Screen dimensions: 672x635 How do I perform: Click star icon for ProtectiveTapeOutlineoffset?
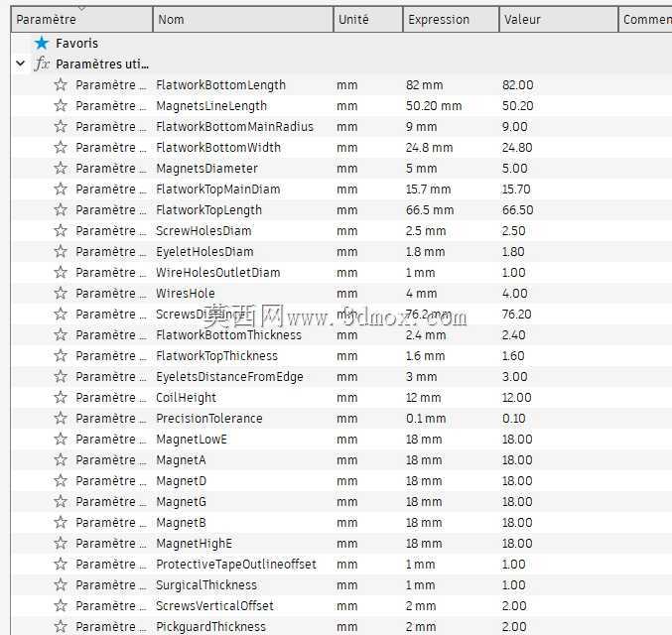coord(61,565)
